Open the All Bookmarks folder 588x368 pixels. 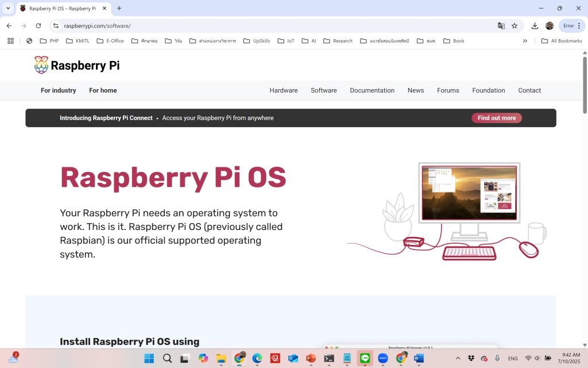coord(562,41)
